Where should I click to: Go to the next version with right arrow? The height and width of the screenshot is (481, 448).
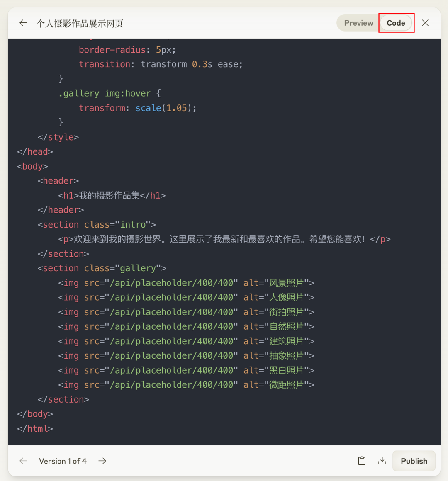tap(102, 461)
